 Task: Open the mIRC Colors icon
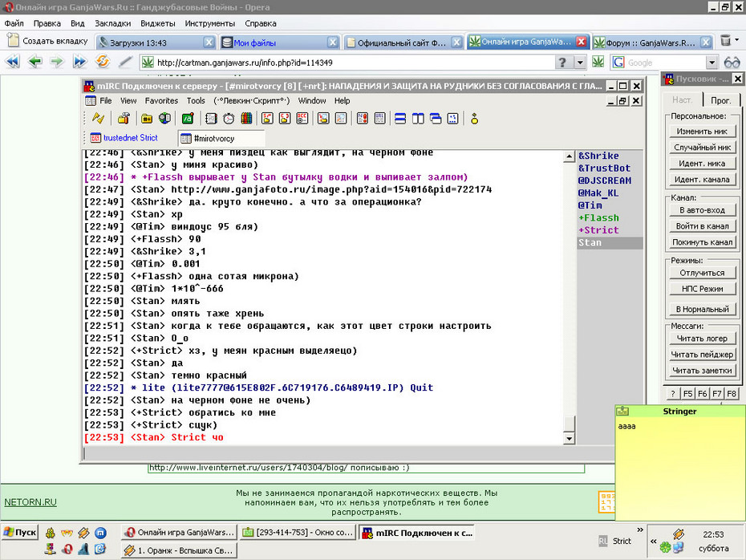(246, 119)
